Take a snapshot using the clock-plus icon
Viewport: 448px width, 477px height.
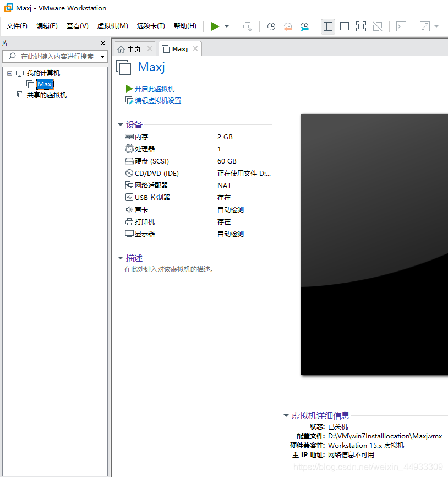(271, 26)
